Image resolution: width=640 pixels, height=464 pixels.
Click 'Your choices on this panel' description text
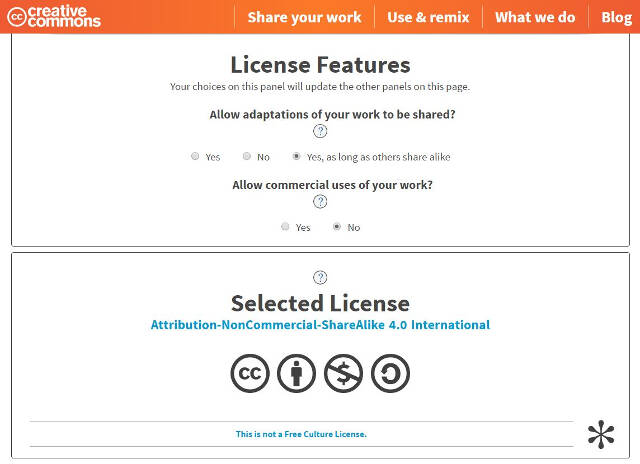pyautogui.click(x=320, y=87)
